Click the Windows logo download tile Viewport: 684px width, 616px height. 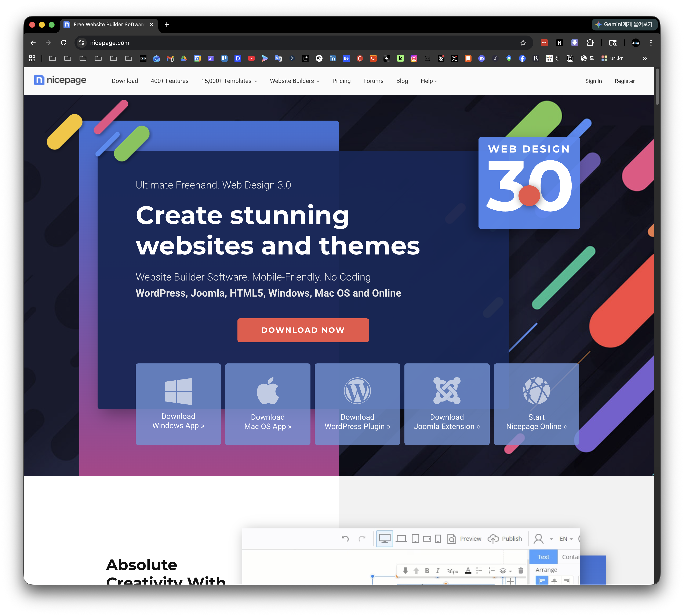point(178,404)
